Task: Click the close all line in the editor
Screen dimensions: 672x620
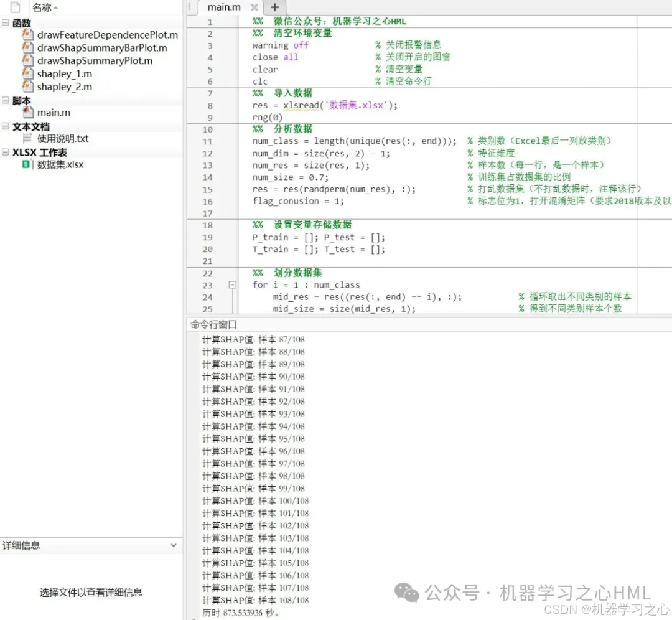Action: pos(275,57)
